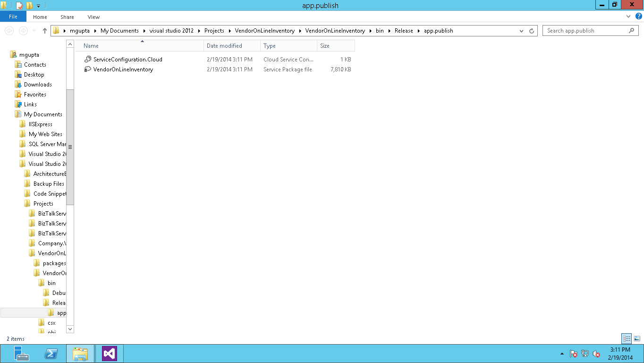Switch to the Share ribbon tab
The width and height of the screenshot is (644, 363).
67,17
